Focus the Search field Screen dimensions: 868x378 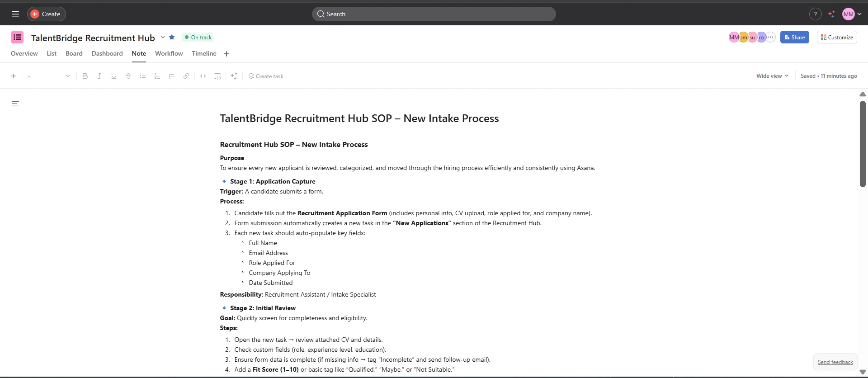[x=434, y=14]
